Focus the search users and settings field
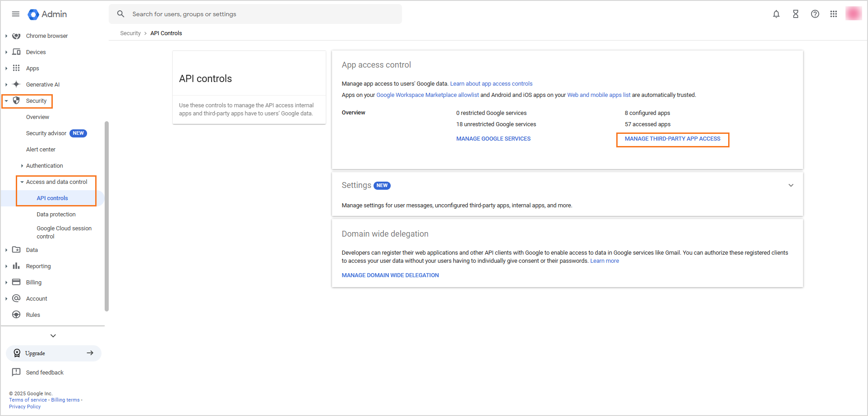 (x=255, y=14)
